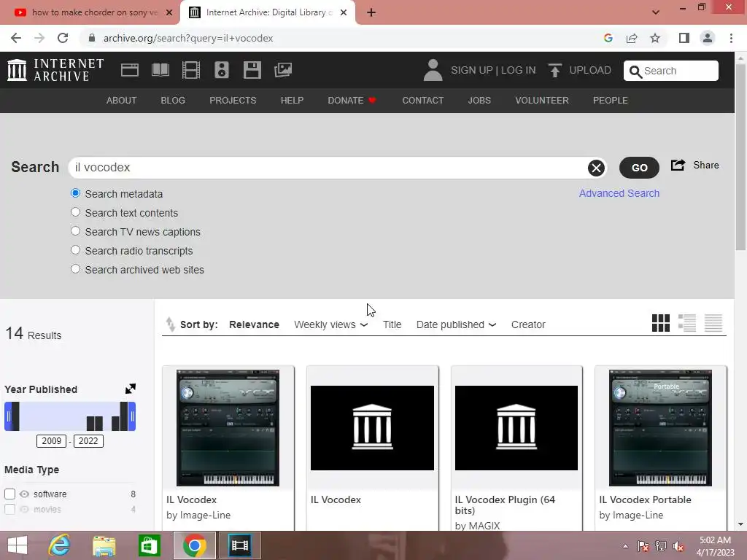The image size is (747, 560).
Task: Open Chrome side panel icon
Action: (x=684, y=38)
